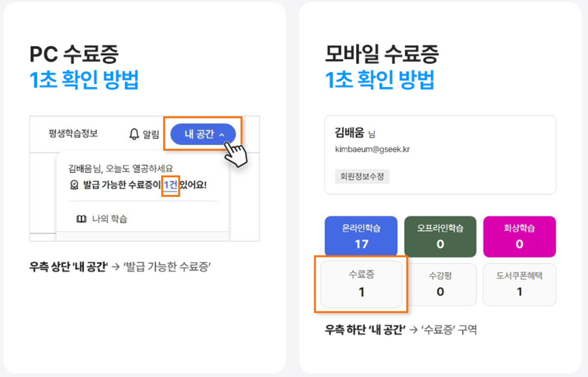The height and width of the screenshot is (377, 588).
Task: Click the hand cursor pointer graphic
Action: (x=236, y=154)
